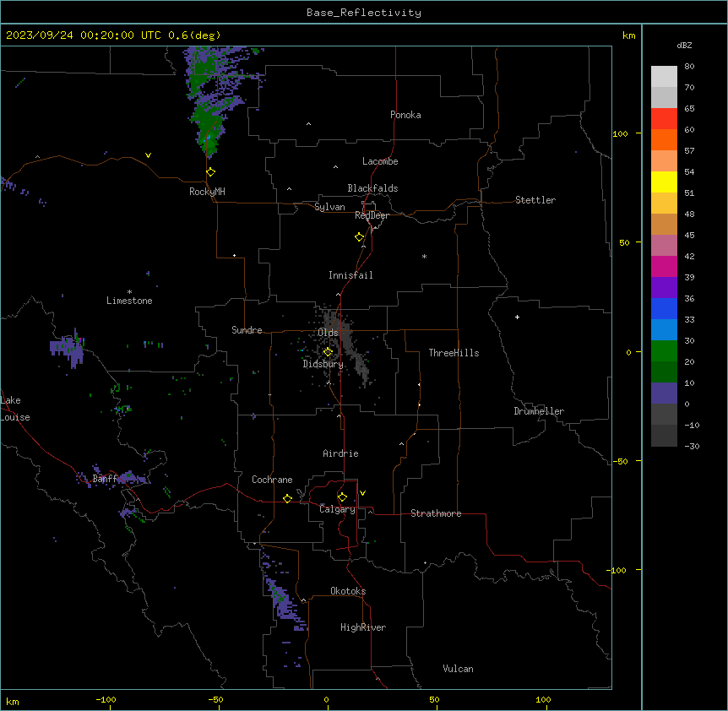Click the Base_Reflectivity title
728x711 pixels.
tap(364, 13)
